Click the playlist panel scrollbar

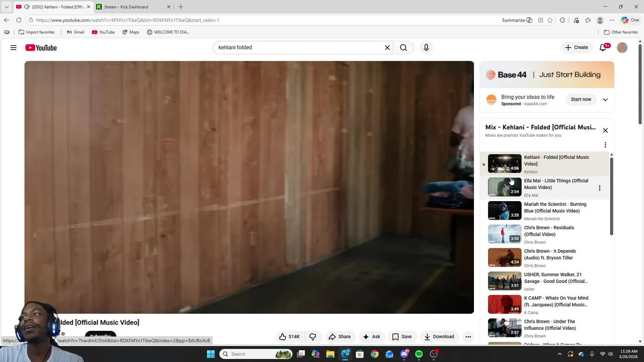tap(612, 196)
